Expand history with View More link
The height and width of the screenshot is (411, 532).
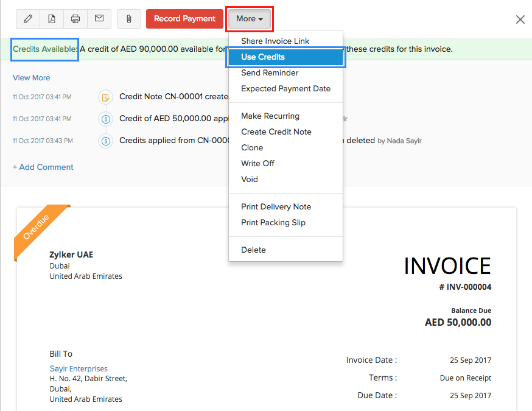32,78
